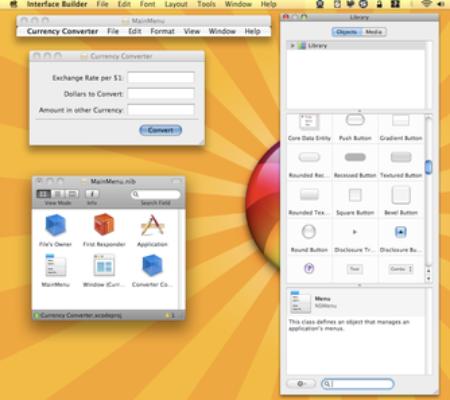450x400 pixels.
Task: Click the Dollars to Convert field
Action: pyautogui.click(x=161, y=94)
